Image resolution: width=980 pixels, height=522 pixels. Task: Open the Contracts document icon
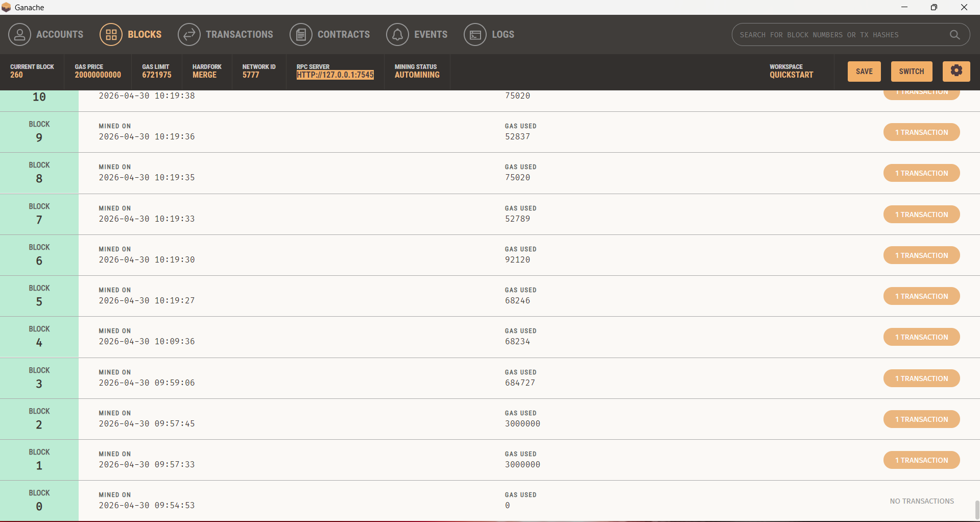[301, 35]
